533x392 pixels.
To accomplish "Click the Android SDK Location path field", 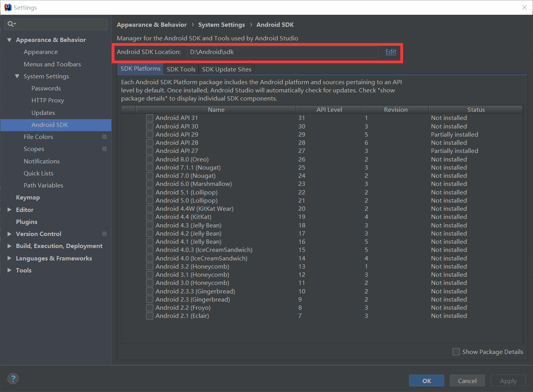I will click(x=282, y=52).
